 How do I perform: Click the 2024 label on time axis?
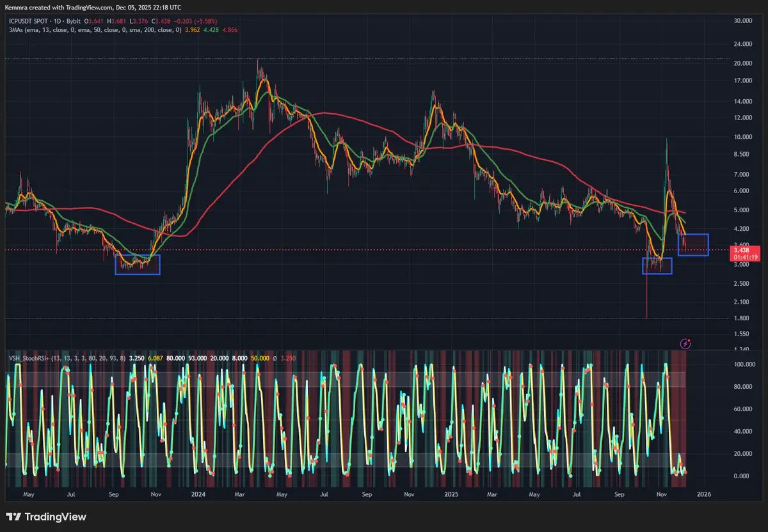tap(198, 494)
